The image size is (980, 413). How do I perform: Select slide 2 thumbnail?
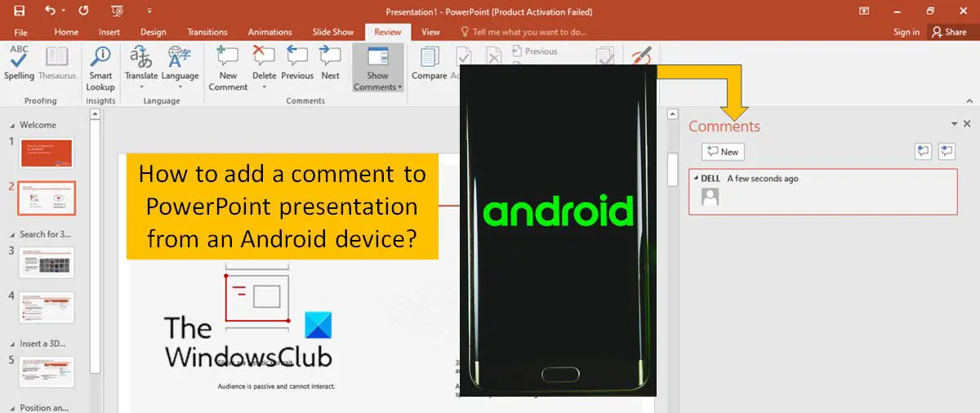pos(47,198)
